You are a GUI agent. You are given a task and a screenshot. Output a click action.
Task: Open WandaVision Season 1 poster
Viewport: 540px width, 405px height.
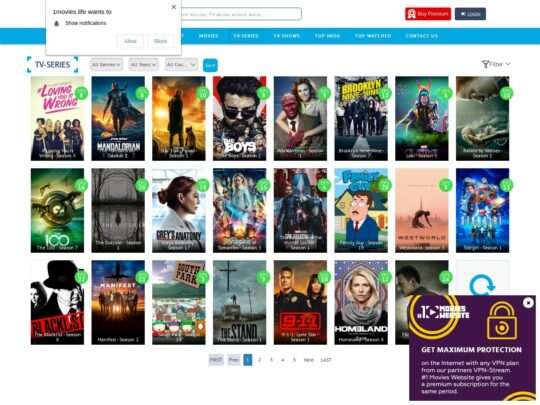[x=300, y=118]
